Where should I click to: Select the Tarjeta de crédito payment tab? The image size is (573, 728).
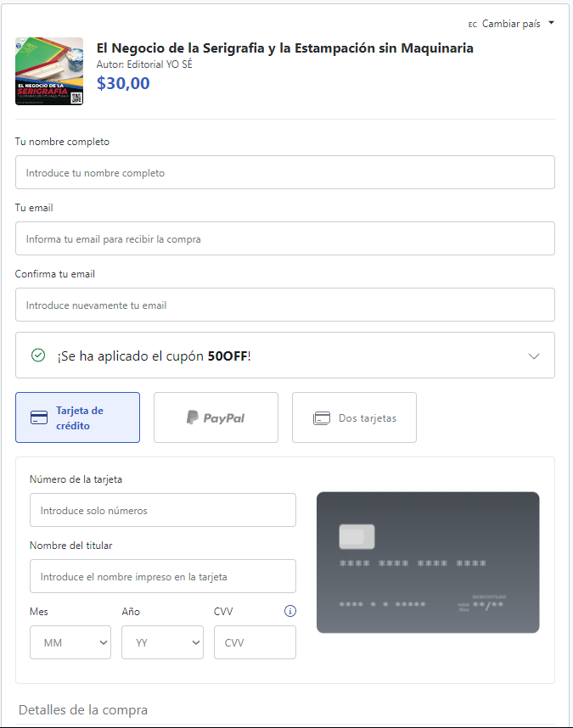click(77, 417)
